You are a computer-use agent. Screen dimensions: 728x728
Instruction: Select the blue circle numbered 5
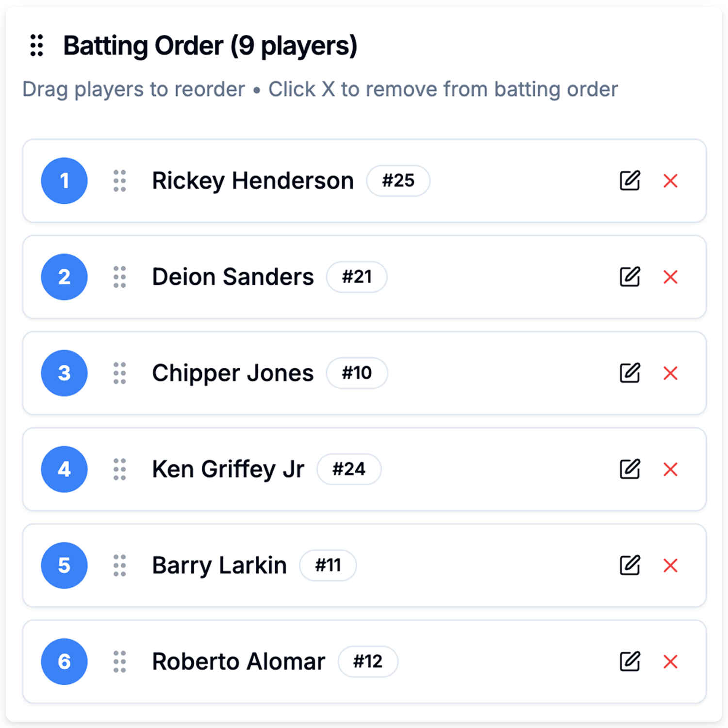click(64, 565)
